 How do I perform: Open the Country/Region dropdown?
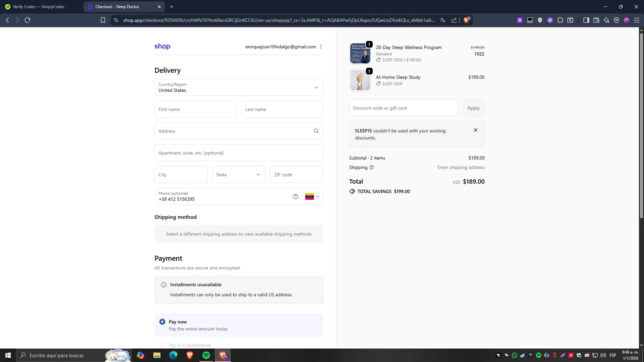(x=239, y=87)
